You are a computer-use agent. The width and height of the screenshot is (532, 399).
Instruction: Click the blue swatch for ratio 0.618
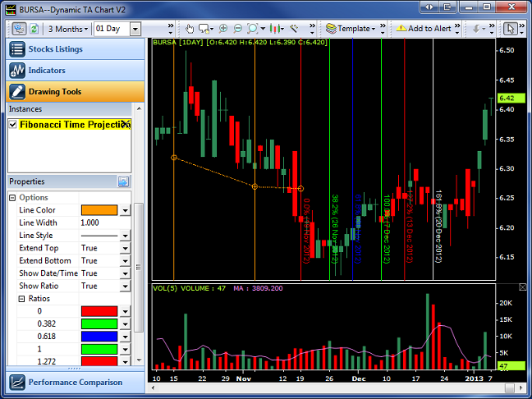coord(99,337)
